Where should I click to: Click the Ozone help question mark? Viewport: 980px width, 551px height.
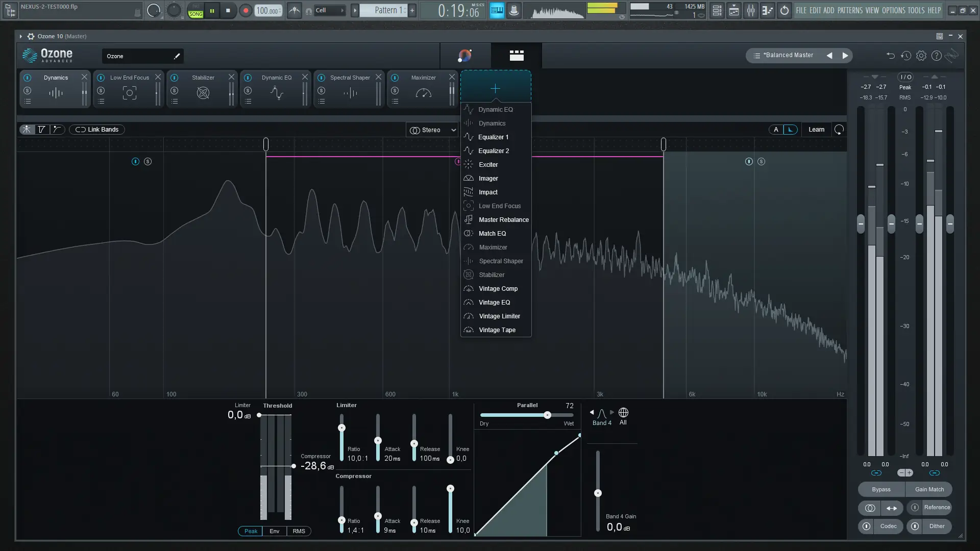[x=937, y=56]
